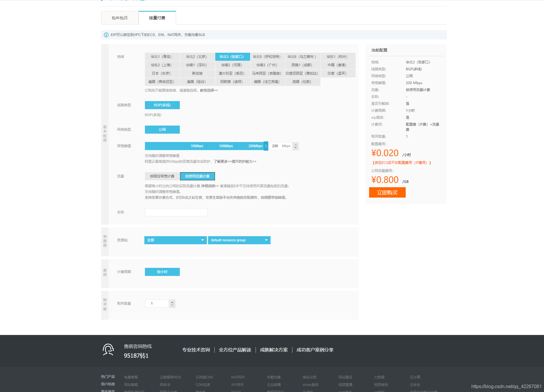Open 云存储OSS footer link
The image size is (544, 392).
pyautogui.click(x=204, y=377)
